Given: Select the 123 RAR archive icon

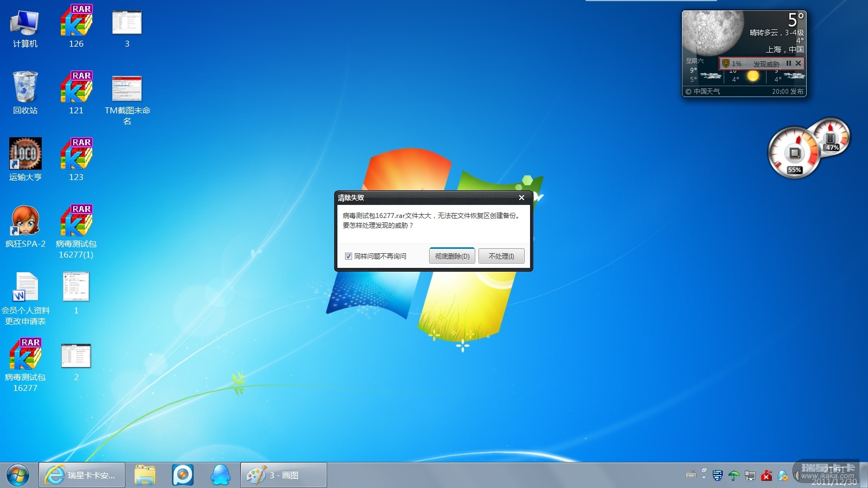Looking at the screenshot, I should [x=76, y=160].
